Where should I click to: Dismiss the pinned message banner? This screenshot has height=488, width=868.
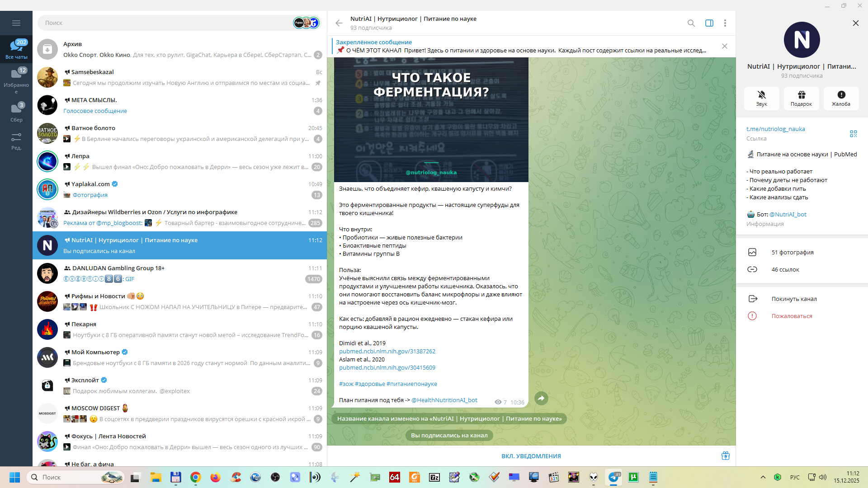tap(724, 46)
